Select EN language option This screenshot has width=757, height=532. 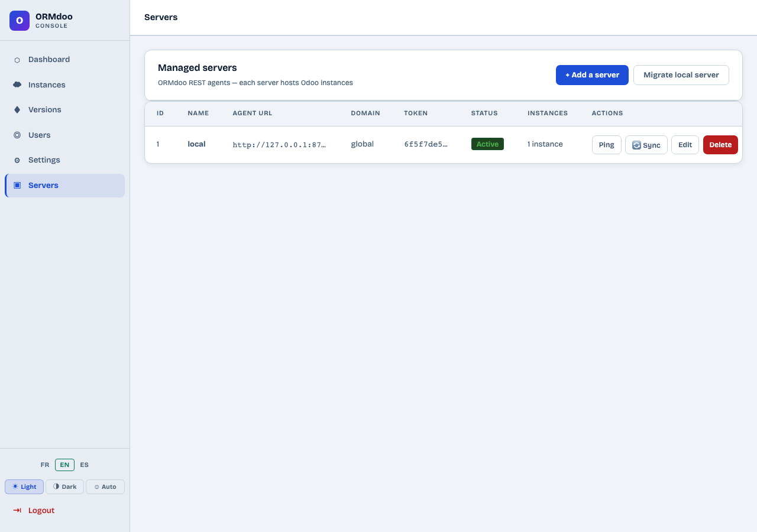click(x=64, y=465)
